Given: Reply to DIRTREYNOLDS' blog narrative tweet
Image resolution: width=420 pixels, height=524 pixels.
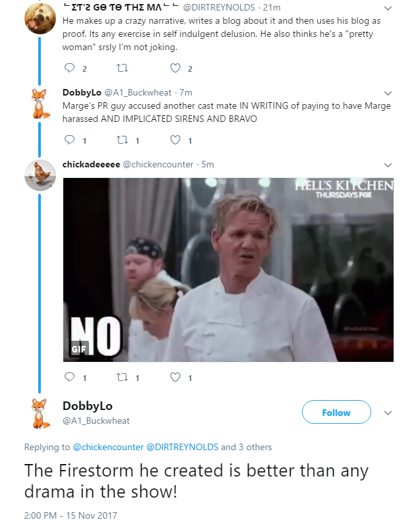Looking at the screenshot, I should pyautogui.click(x=70, y=68).
